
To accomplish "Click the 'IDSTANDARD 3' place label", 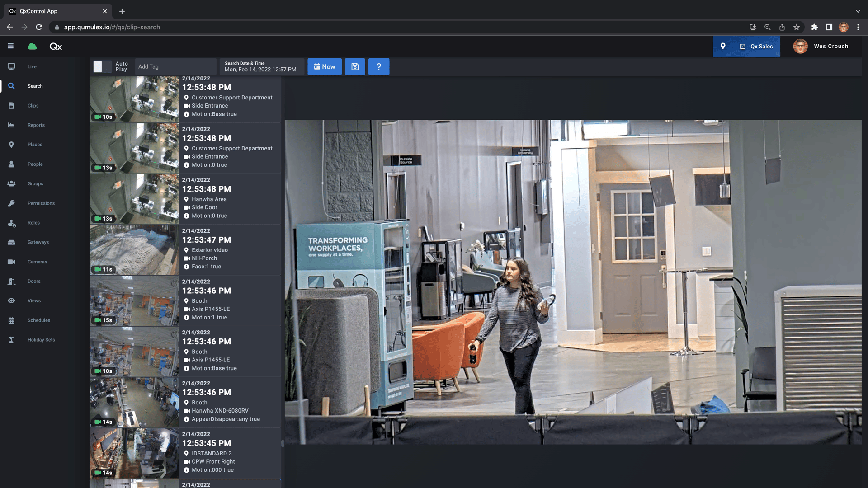I will coord(212,453).
